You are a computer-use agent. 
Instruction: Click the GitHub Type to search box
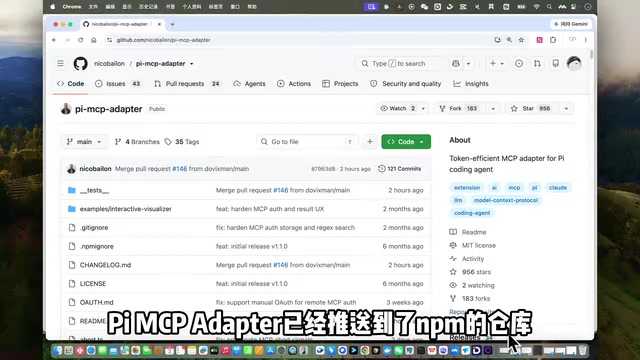(401, 63)
